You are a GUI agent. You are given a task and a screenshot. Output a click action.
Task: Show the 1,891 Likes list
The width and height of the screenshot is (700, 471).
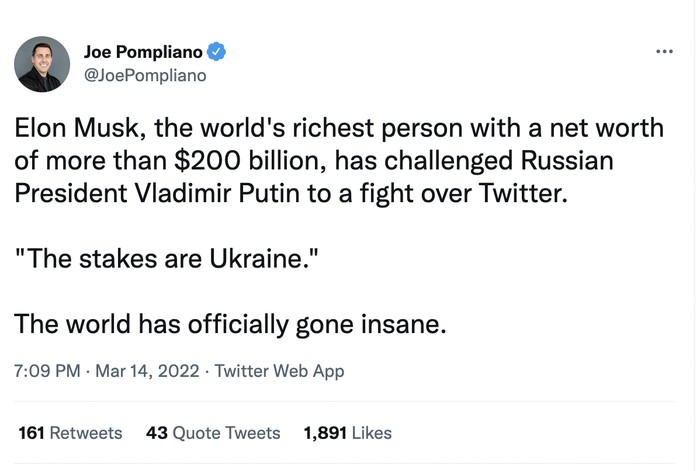[x=347, y=433]
